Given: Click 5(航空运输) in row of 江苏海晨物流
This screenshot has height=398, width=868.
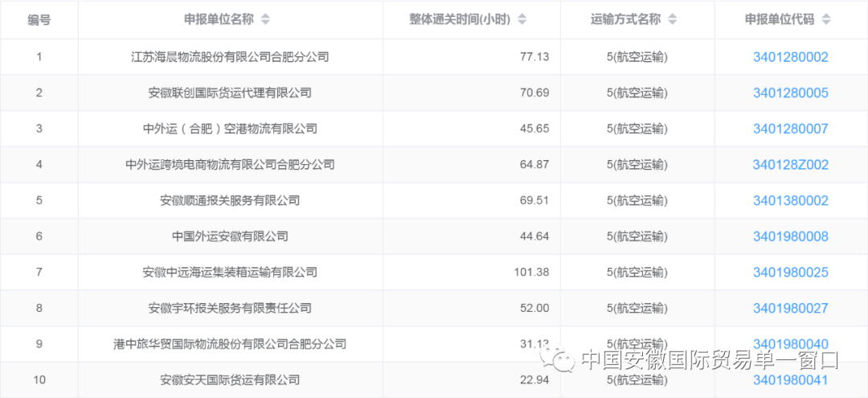Looking at the screenshot, I should pyautogui.click(x=637, y=57).
